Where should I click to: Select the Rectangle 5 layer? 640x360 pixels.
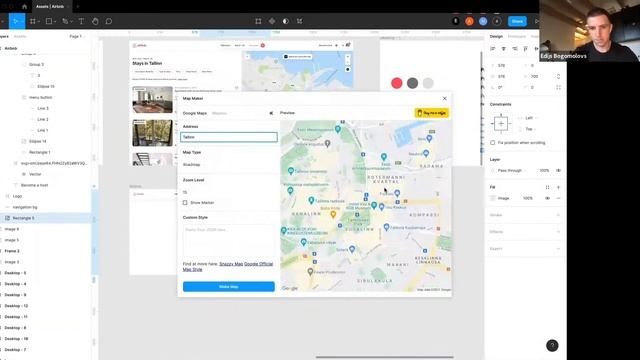(45, 218)
